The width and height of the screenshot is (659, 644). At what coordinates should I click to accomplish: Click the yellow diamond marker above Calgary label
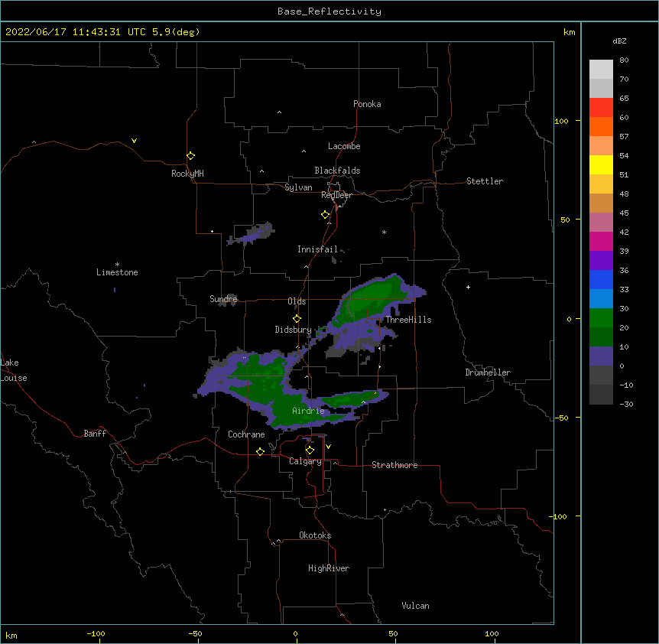click(x=310, y=450)
